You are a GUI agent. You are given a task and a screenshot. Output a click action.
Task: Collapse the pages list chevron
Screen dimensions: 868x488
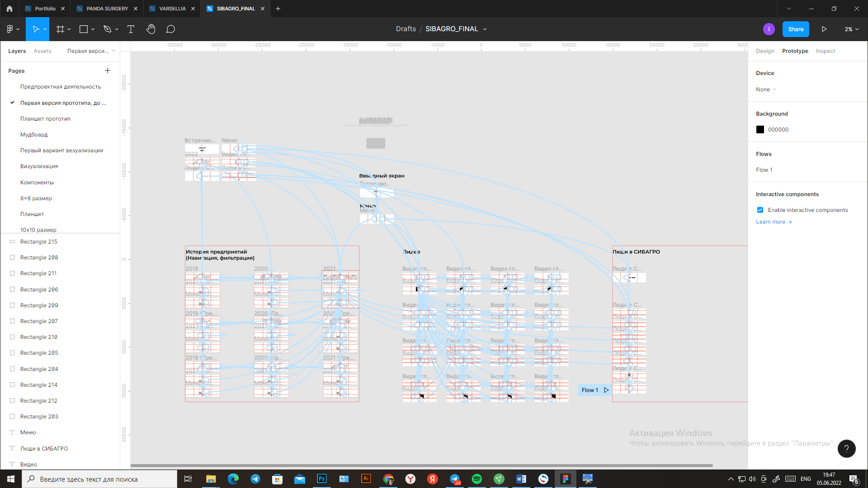[x=113, y=51]
